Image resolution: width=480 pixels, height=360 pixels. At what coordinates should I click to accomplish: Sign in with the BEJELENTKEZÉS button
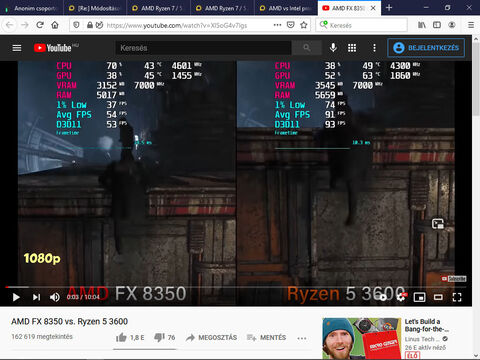point(426,48)
